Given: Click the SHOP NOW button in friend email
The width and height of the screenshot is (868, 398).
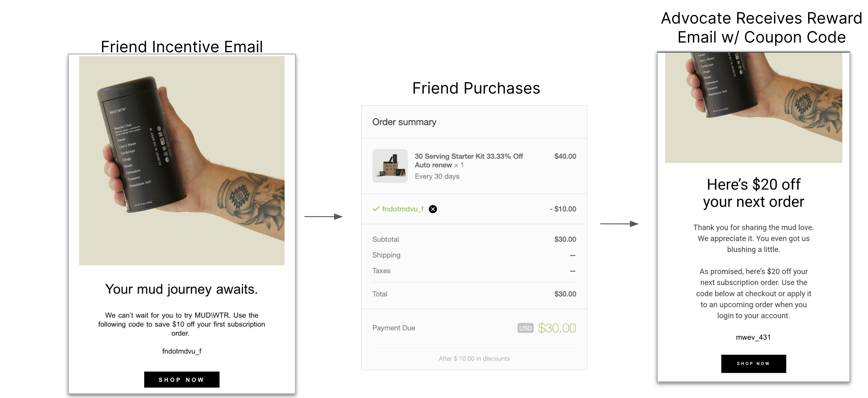Looking at the screenshot, I should pyautogui.click(x=182, y=380).
